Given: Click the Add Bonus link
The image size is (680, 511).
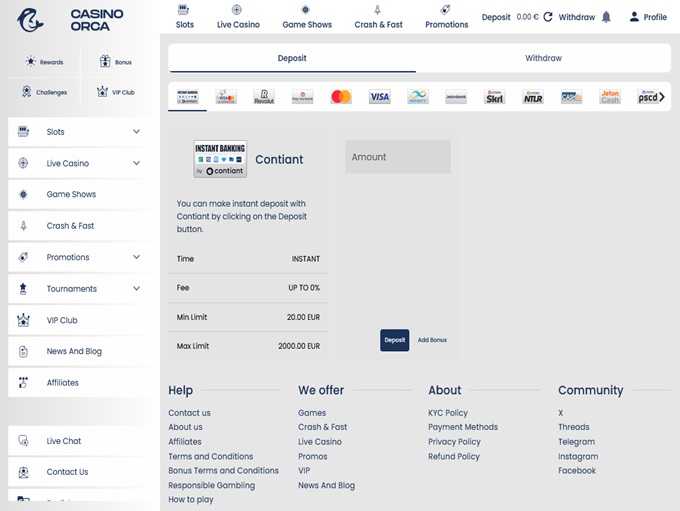Looking at the screenshot, I should (x=432, y=340).
